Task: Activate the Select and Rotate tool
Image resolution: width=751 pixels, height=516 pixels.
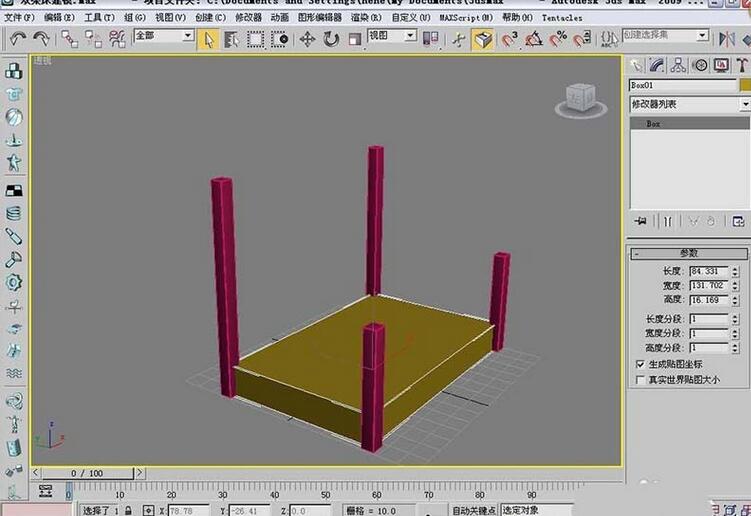Action: pos(331,39)
